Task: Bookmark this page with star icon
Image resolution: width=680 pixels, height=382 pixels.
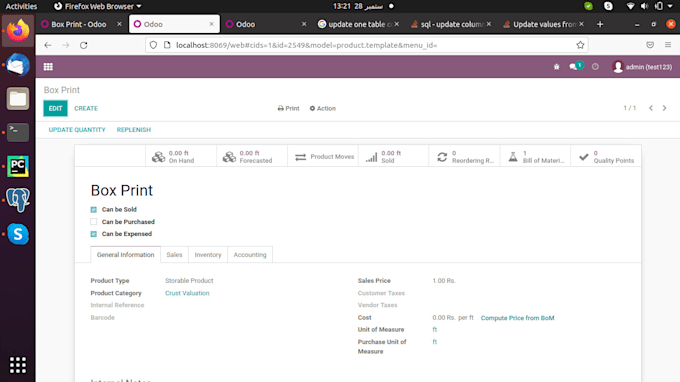Action: (580, 45)
